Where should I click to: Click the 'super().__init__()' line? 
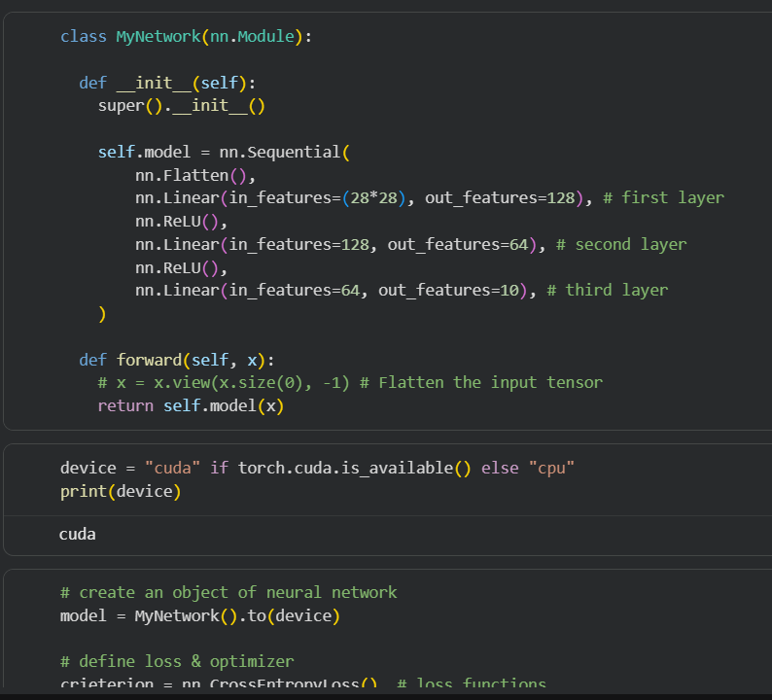pyautogui.click(x=181, y=105)
